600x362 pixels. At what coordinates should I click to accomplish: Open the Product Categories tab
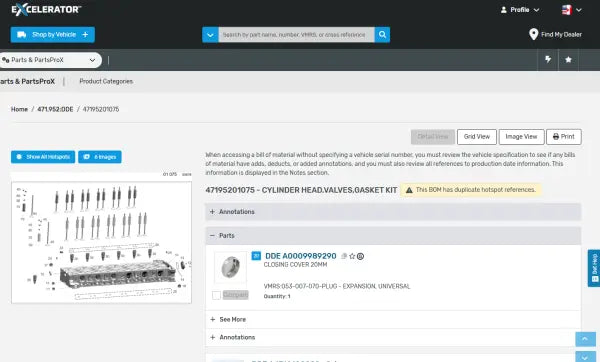tap(106, 82)
